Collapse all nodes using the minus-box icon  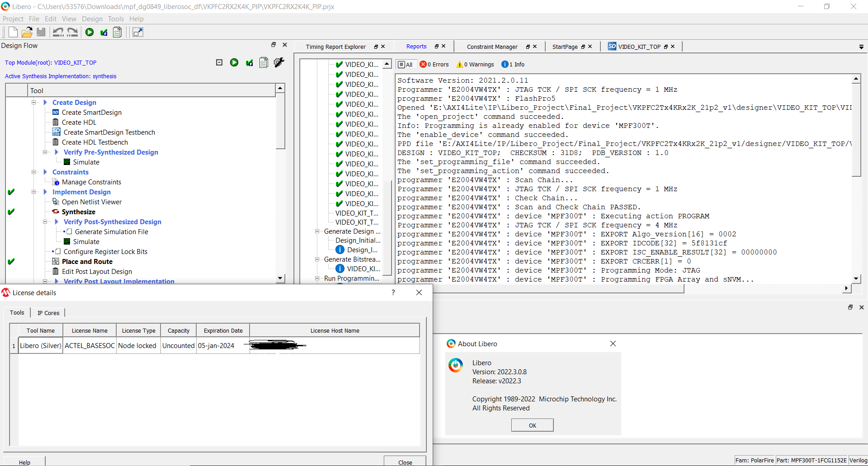[219, 62]
